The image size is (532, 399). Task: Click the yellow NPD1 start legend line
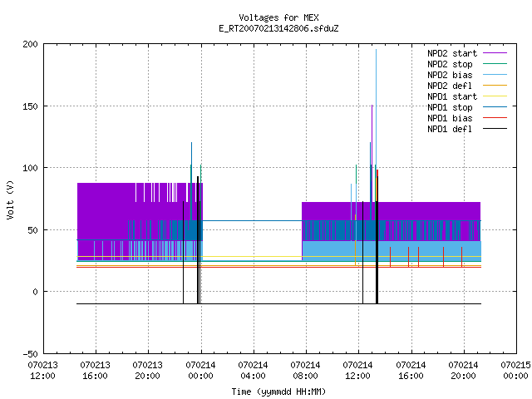pos(495,96)
